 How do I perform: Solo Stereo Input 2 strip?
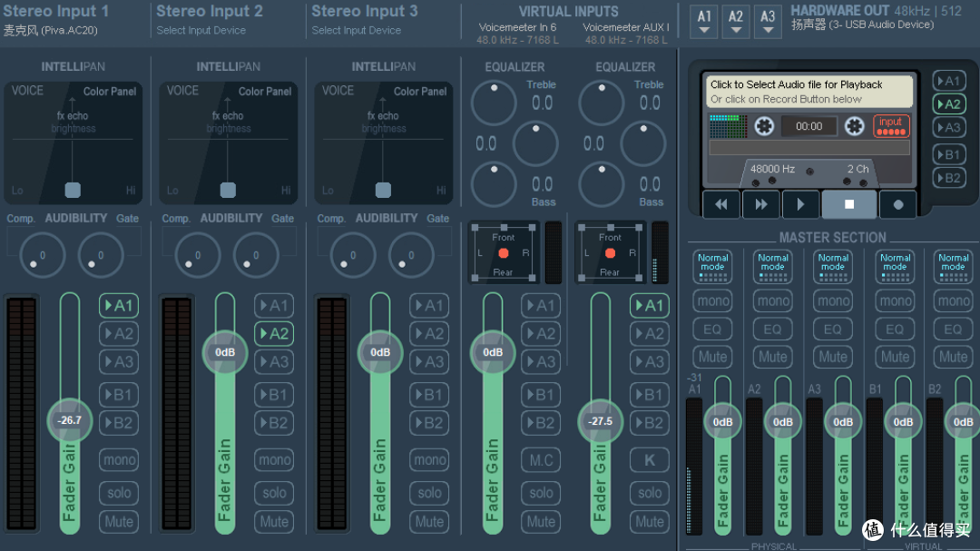[274, 493]
